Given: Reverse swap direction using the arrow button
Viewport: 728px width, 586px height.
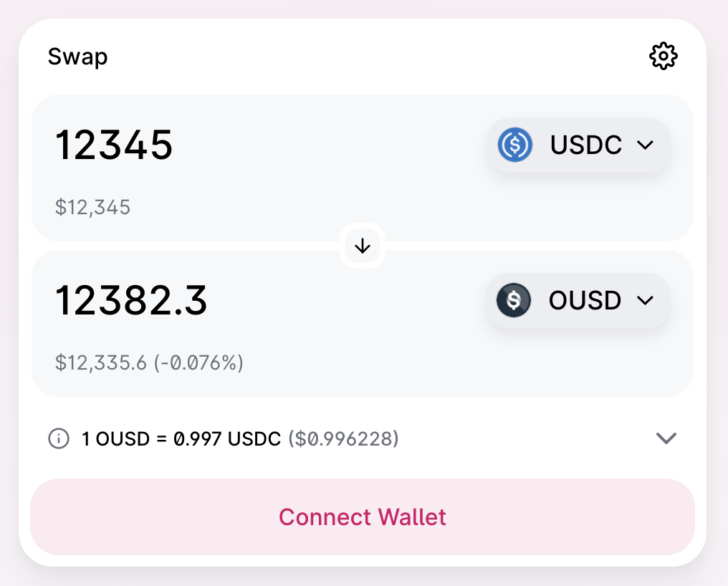Looking at the screenshot, I should coord(363,246).
